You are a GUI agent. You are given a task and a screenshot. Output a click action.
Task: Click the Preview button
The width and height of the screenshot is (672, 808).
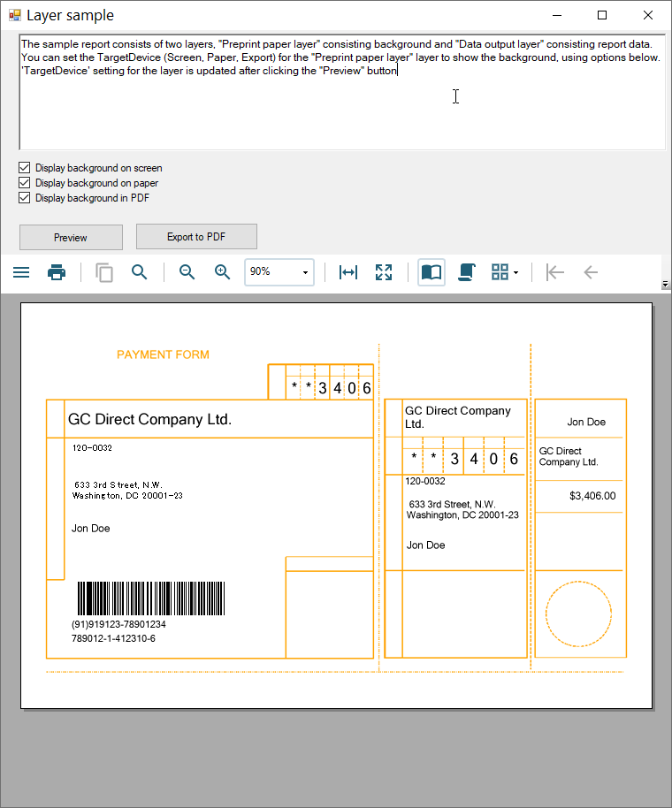pos(71,238)
